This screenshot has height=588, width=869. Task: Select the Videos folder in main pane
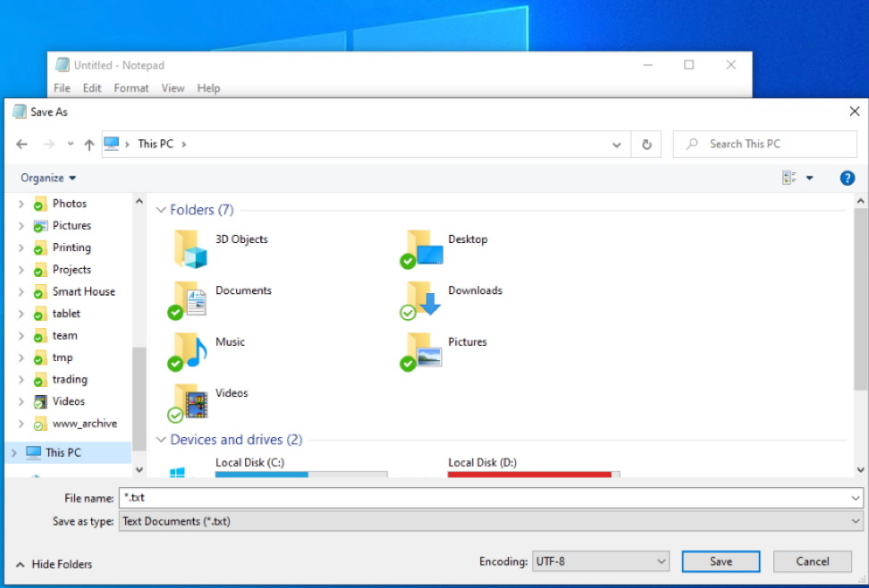click(x=190, y=402)
